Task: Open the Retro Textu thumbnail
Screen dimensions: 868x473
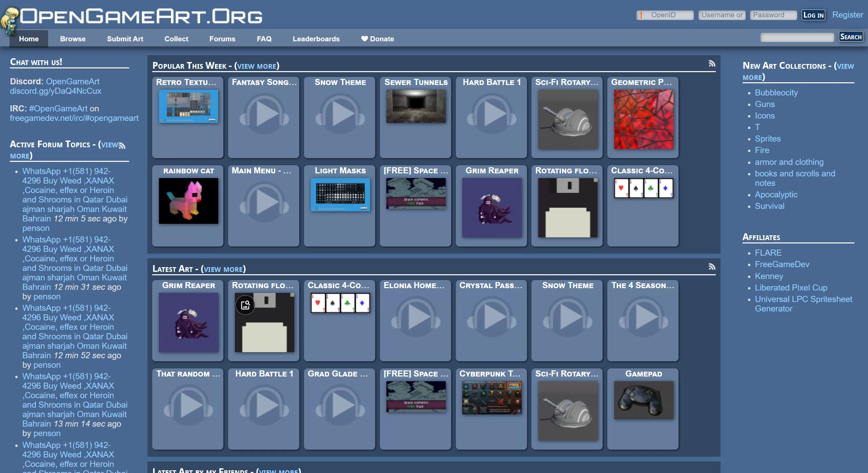Action: tap(188, 106)
